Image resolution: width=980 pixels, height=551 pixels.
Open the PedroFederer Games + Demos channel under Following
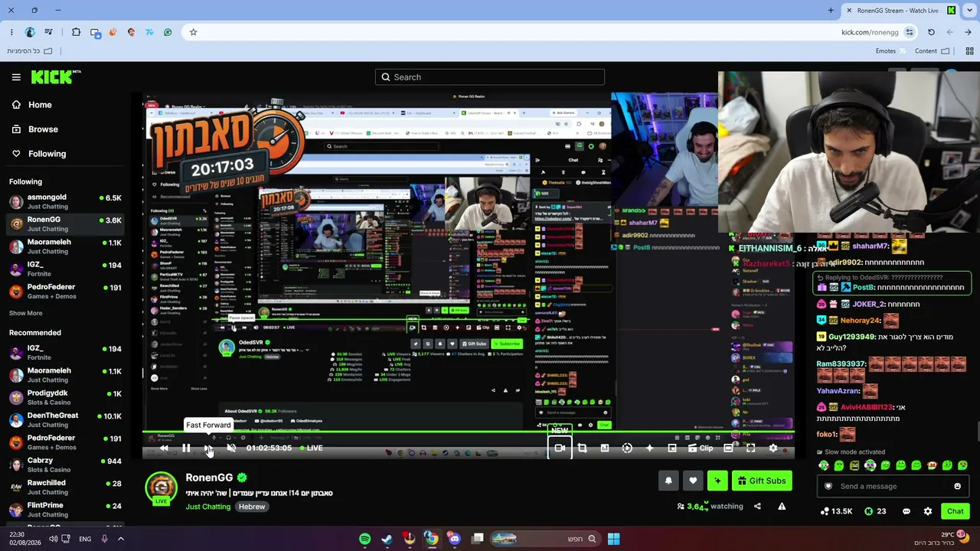[x=65, y=292]
